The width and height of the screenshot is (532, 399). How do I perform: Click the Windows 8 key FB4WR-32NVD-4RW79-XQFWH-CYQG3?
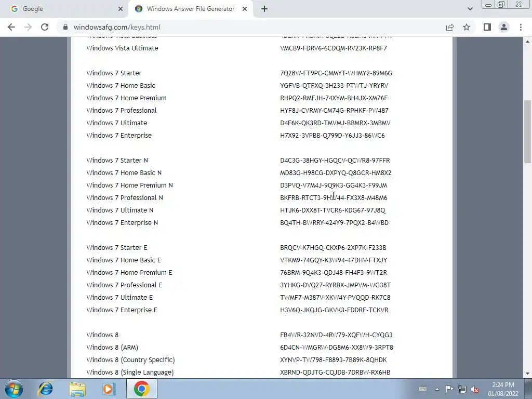coord(336,335)
